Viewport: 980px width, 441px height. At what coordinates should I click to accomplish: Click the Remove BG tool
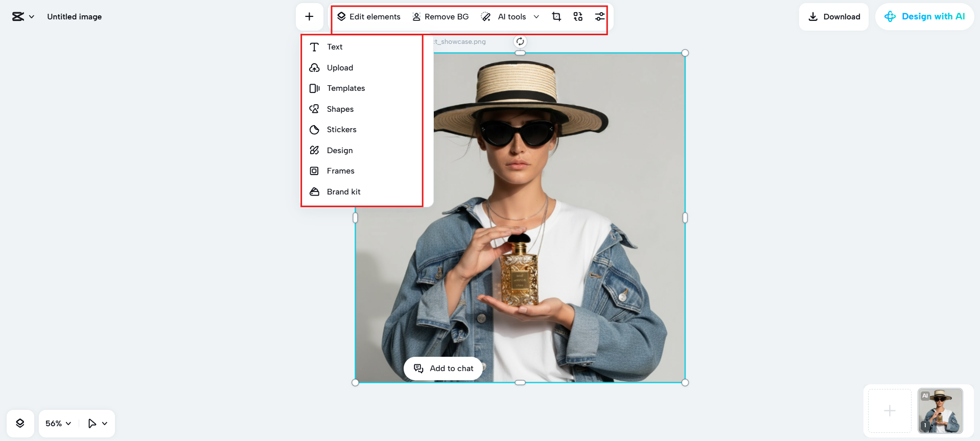440,17
